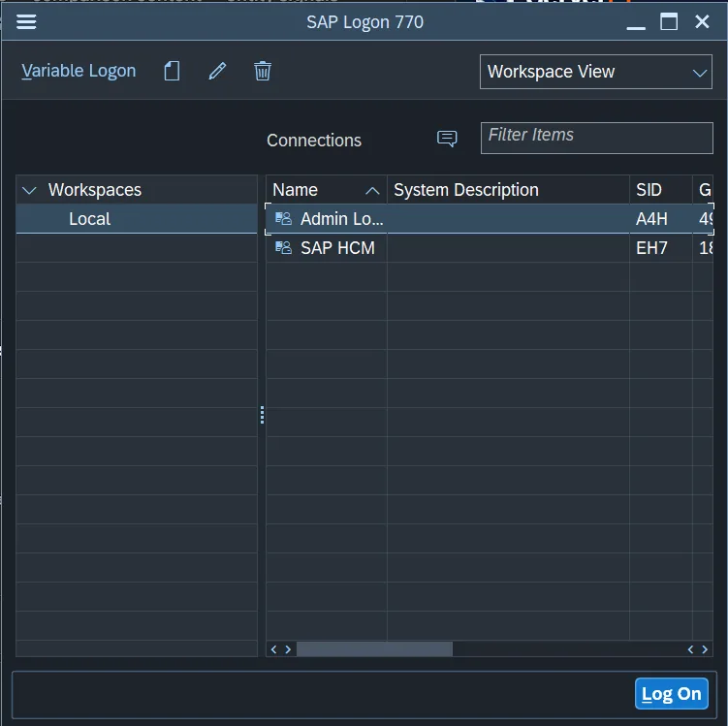
Task: Click the comment icon next to Connections
Action: (x=447, y=139)
